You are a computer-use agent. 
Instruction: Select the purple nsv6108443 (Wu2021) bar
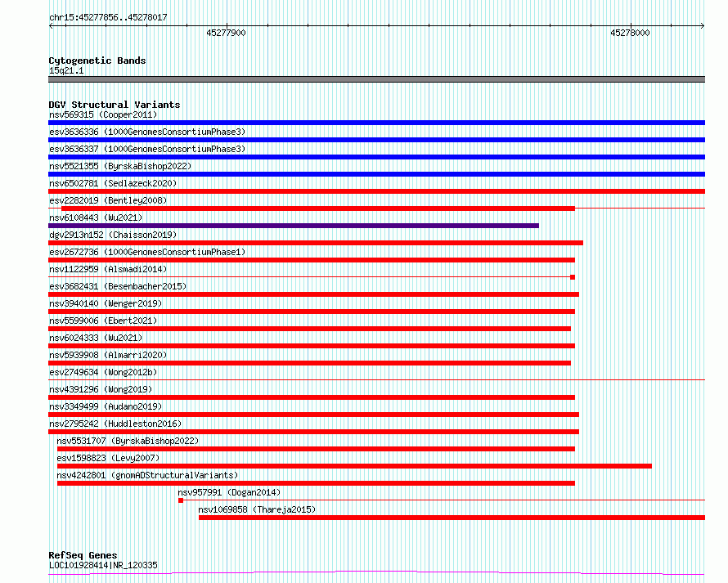294,226
